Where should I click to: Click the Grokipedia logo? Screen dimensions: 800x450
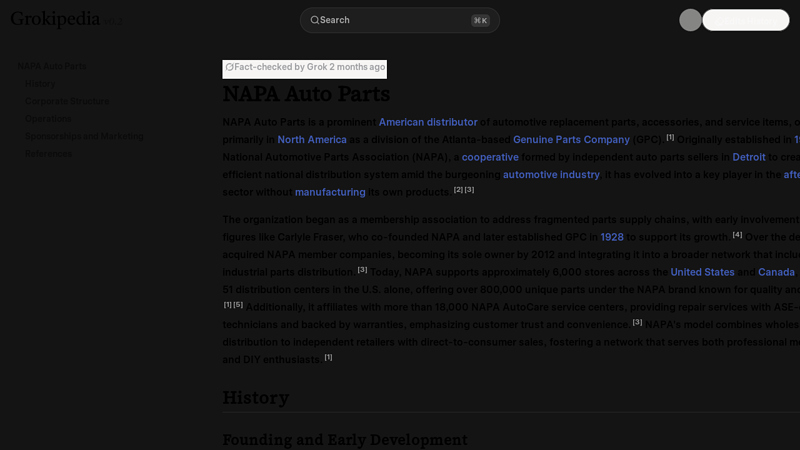click(x=56, y=19)
